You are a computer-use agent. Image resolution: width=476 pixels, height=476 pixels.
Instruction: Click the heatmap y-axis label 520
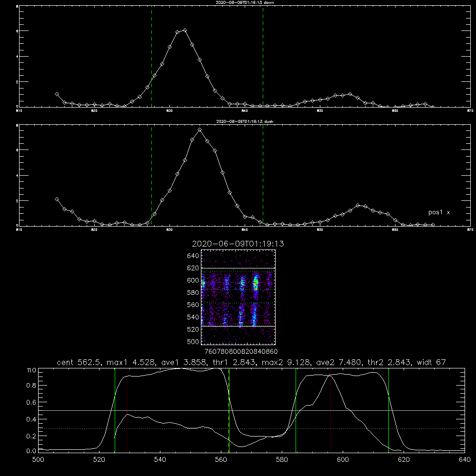(193, 329)
